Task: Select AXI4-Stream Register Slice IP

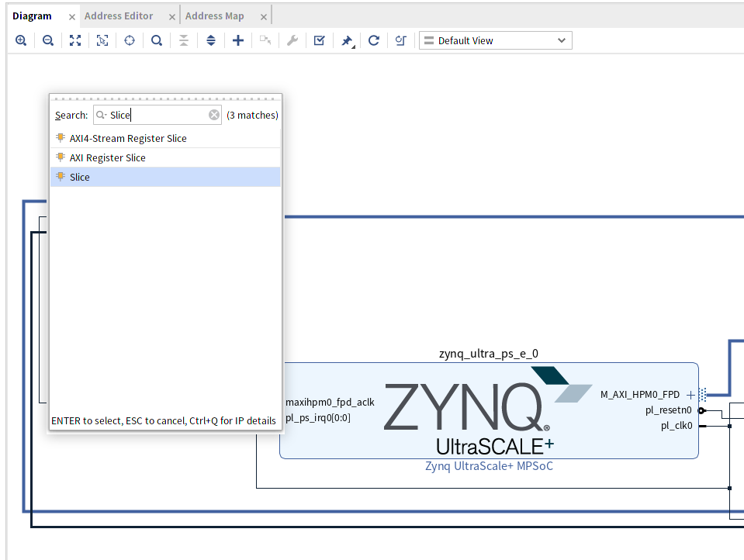Action: pos(165,138)
